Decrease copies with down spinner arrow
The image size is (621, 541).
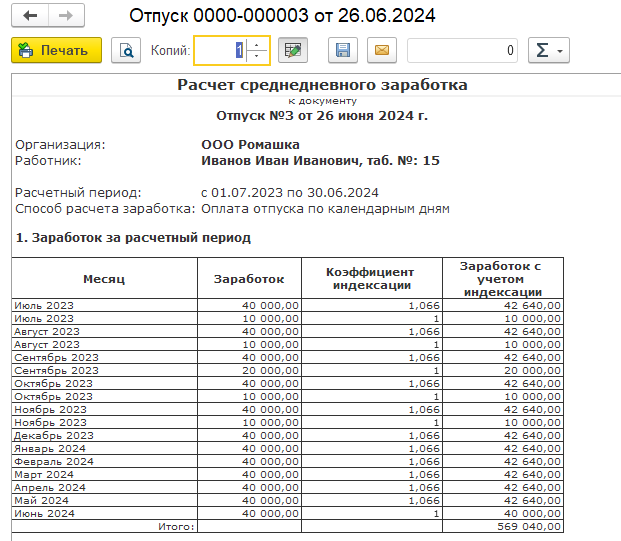click(x=258, y=55)
